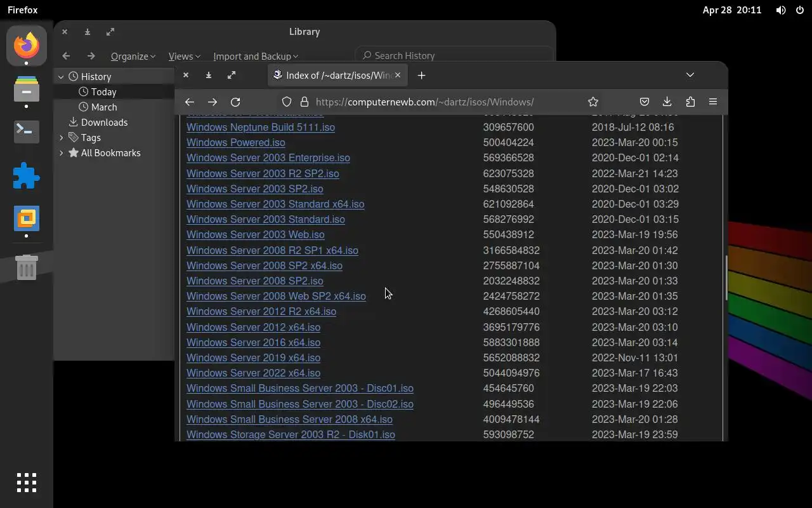Open Windows Server 2016 x64.iso link
This screenshot has width=812, height=508.
(253, 342)
